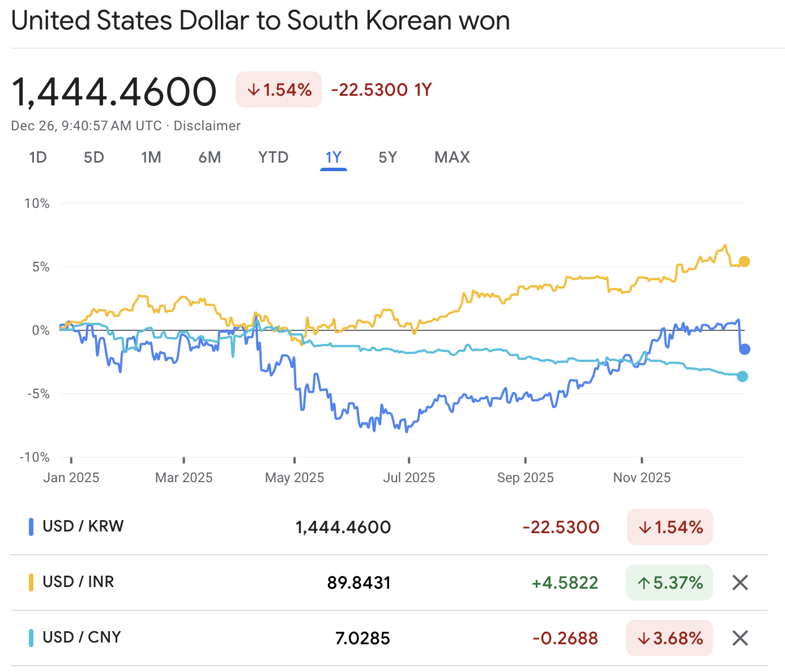This screenshot has height=672, width=785.
Task: Select the YTD range tab
Action: coord(273,158)
